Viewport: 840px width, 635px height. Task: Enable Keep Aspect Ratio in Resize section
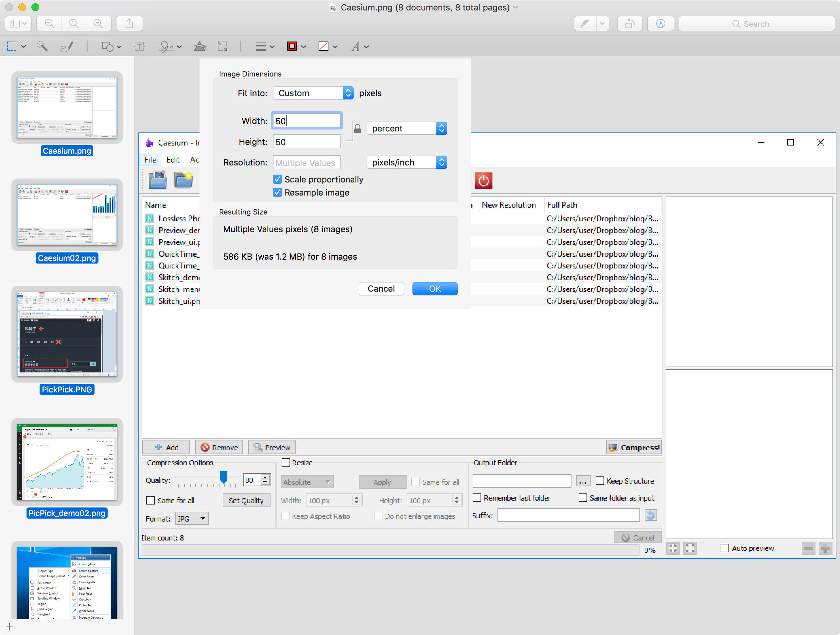point(285,516)
